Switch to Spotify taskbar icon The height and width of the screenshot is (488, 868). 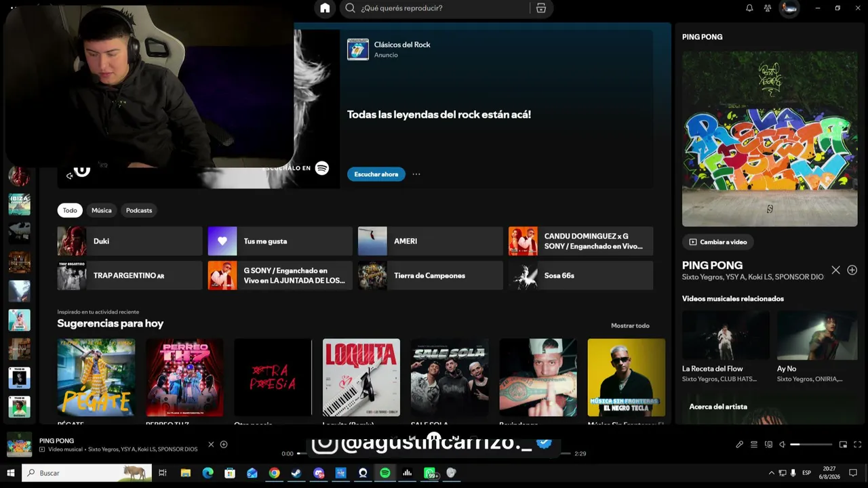385,473
